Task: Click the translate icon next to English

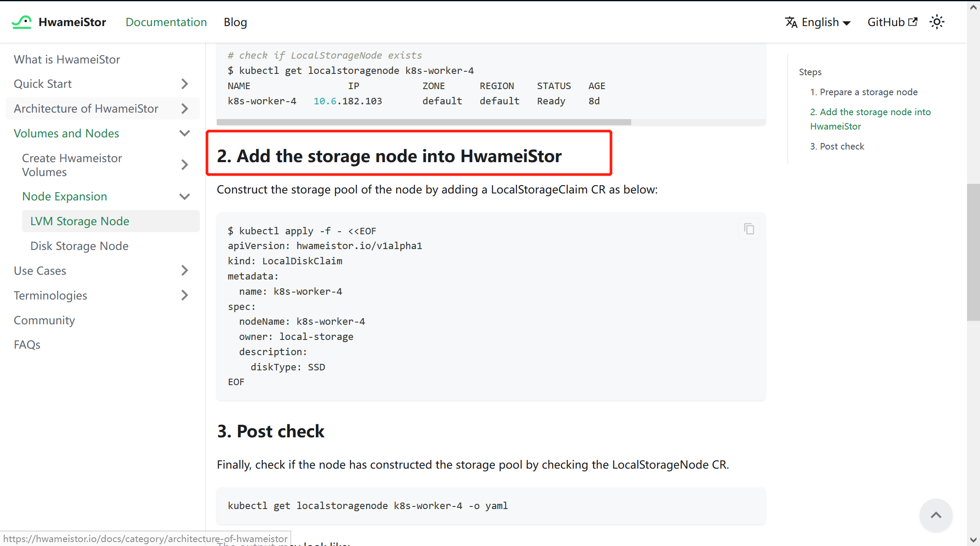Action: (791, 22)
